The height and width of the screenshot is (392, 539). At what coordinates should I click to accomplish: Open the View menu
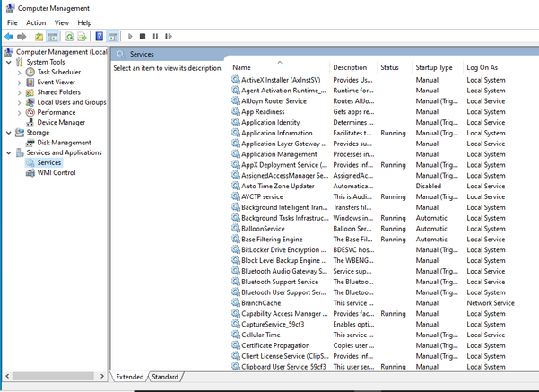[61, 22]
